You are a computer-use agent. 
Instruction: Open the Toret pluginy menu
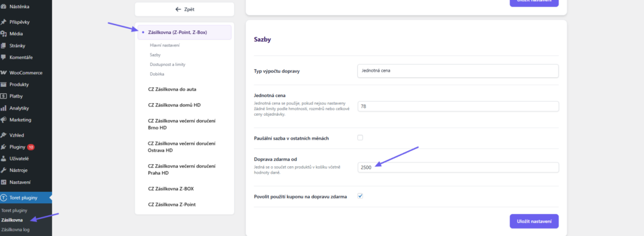point(26,198)
